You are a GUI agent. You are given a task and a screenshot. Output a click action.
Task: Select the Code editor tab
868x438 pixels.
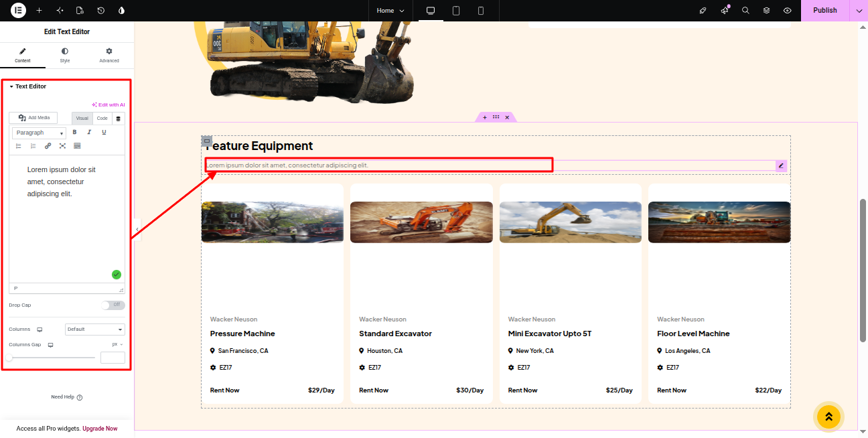click(x=102, y=119)
